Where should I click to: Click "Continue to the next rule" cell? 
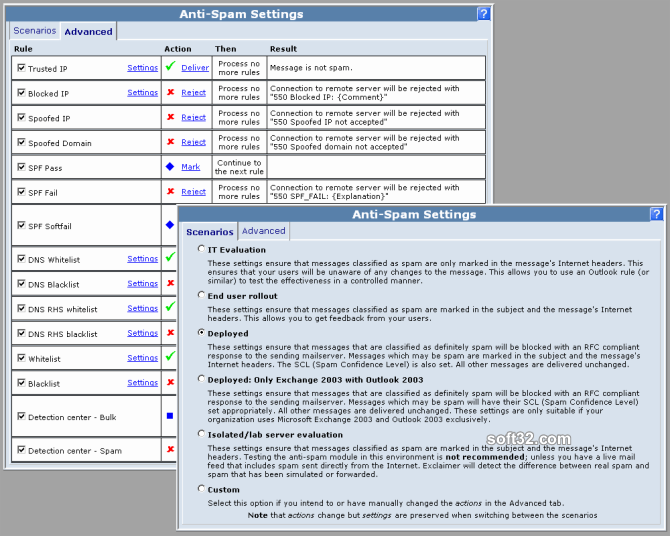click(239, 167)
